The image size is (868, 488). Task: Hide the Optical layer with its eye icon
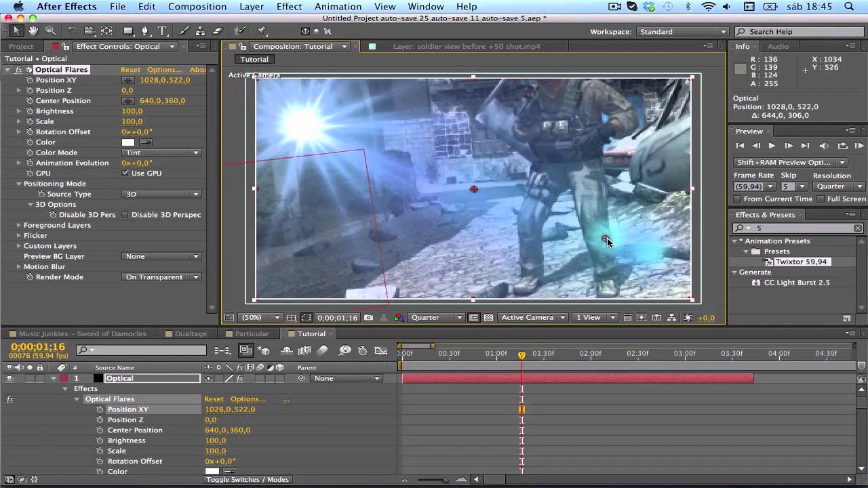click(9, 378)
